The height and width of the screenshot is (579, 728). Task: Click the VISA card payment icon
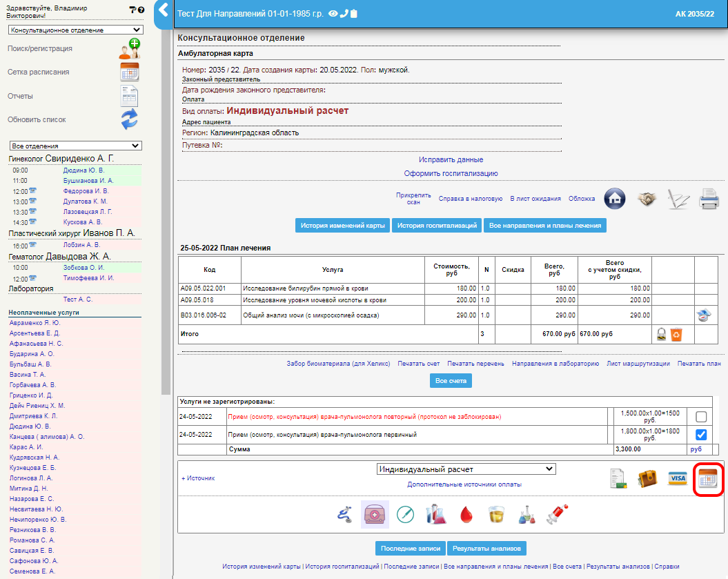(677, 478)
